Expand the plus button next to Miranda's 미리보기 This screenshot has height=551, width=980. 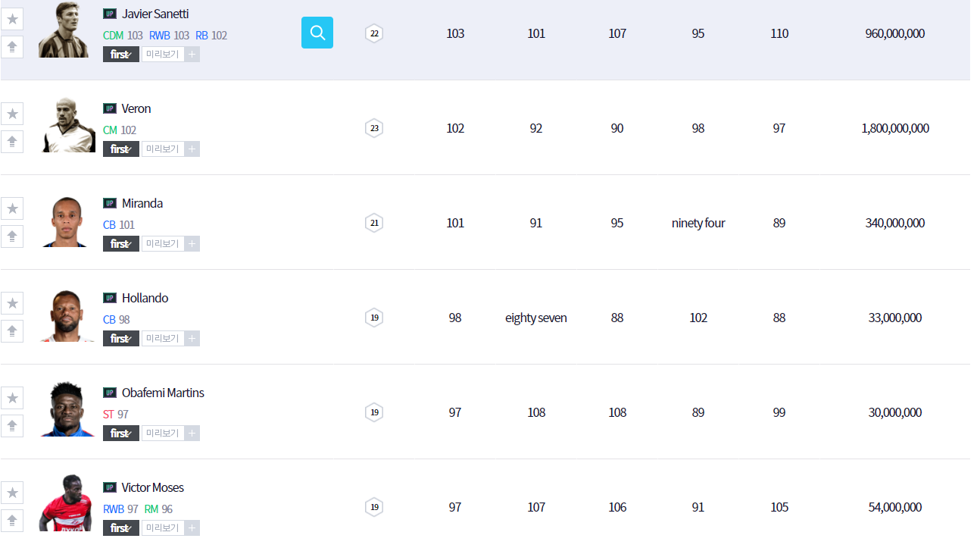(x=192, y=244)
